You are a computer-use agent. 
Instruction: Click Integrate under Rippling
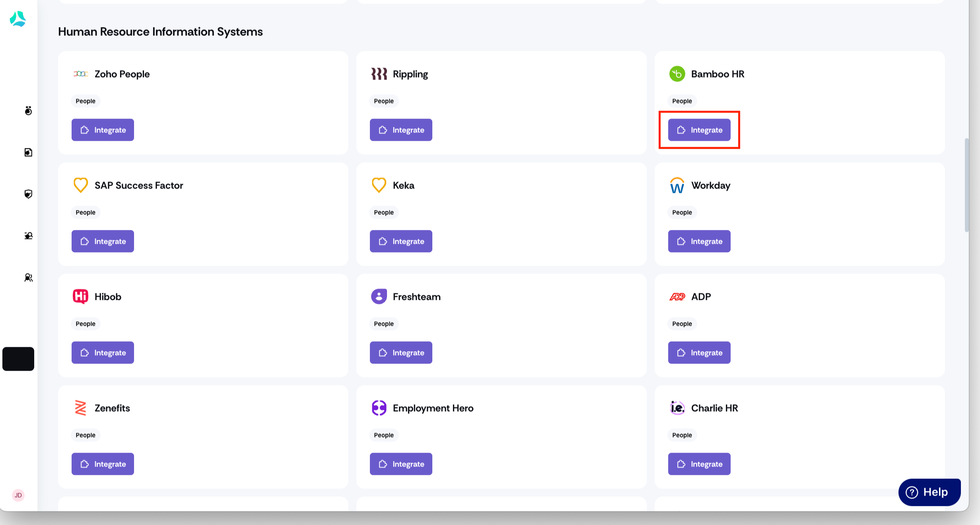(401, 130)
